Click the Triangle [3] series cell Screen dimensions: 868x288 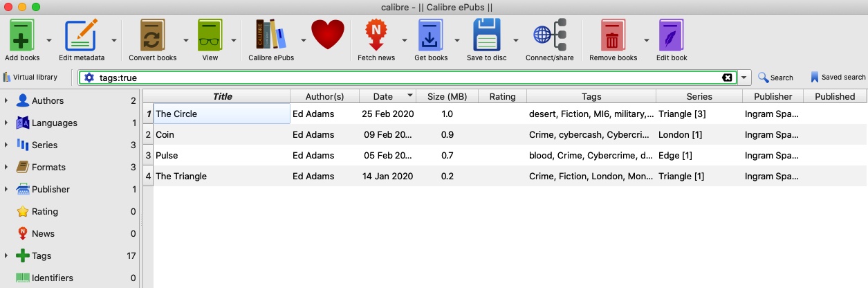[x=699, y=114]
